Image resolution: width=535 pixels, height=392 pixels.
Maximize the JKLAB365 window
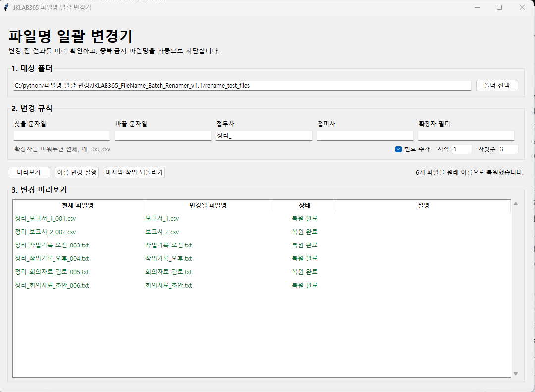pyautogui.click(x=499, y=7)
